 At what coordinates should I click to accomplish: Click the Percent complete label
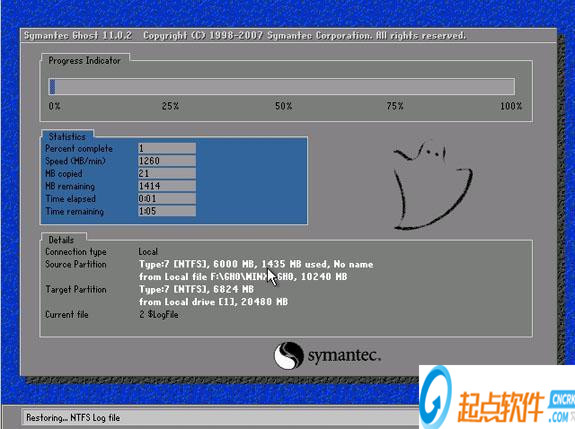tap(79, 148)
